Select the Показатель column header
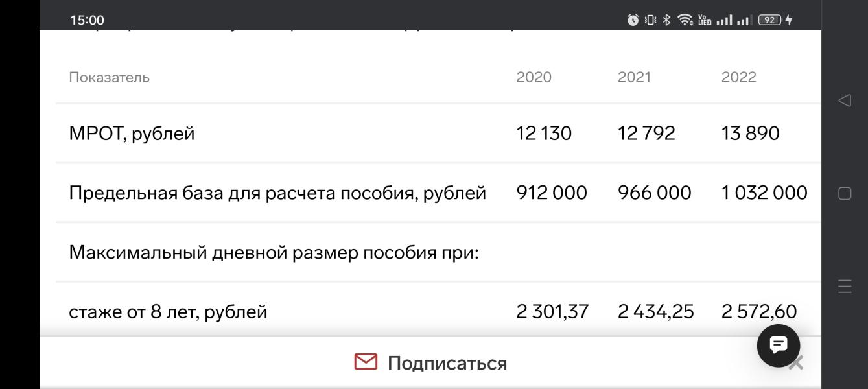Screen dimensions: 868x389 (109, 77)
